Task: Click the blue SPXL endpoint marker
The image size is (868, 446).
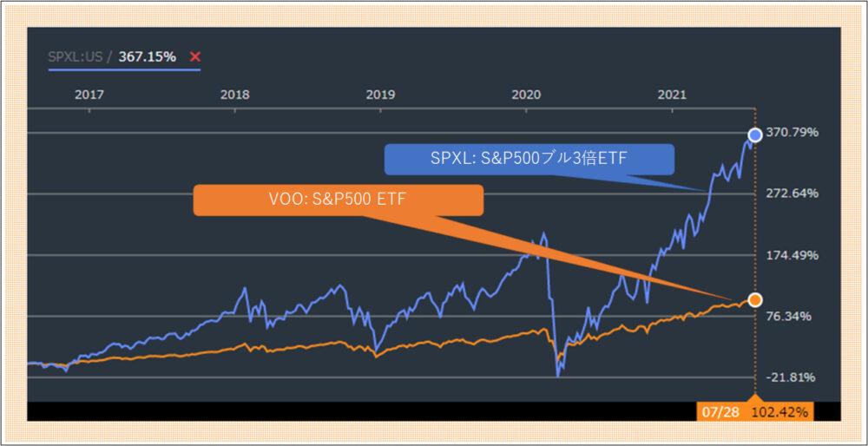Action: pyautogui.click(x=755, y=135)
